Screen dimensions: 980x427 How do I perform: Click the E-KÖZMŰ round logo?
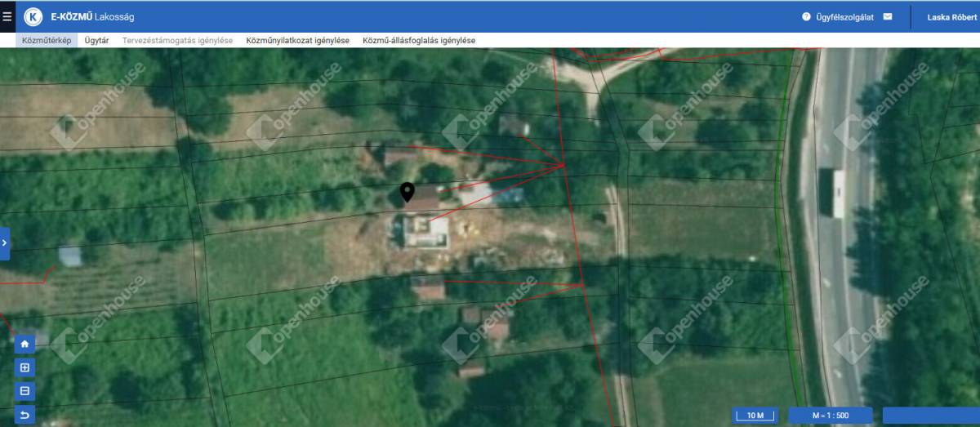tap(33, 16)
